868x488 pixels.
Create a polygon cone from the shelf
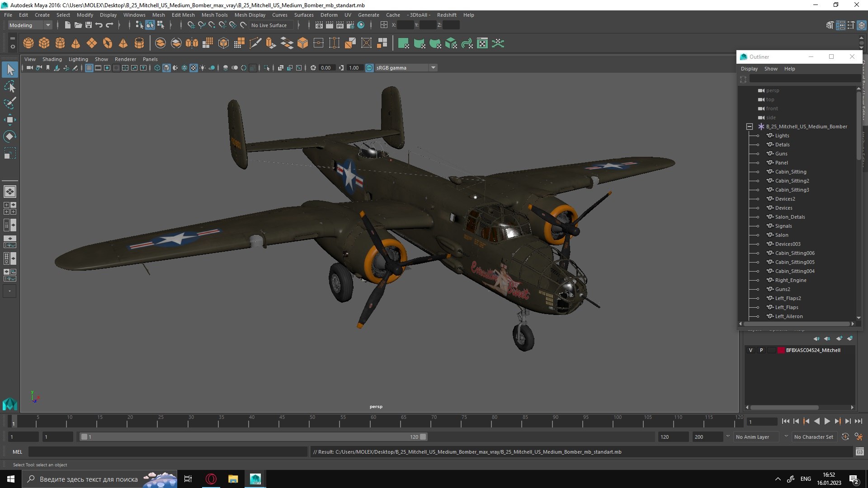pos(76,43)
